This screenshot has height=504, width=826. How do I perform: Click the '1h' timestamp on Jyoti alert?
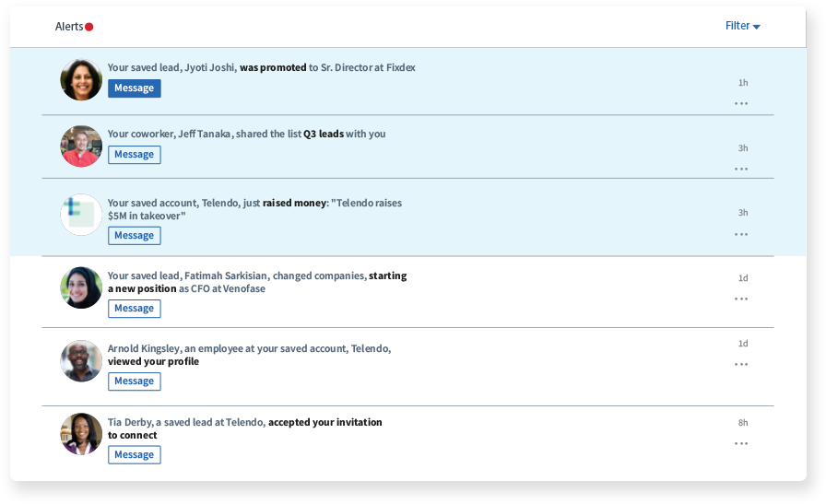point(743,83)
